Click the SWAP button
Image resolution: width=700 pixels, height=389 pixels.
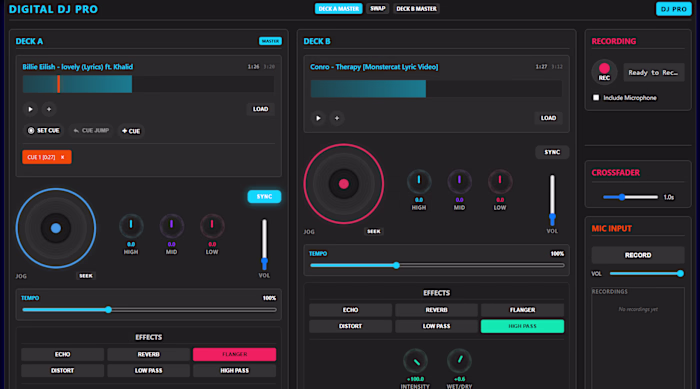point(378,8)
